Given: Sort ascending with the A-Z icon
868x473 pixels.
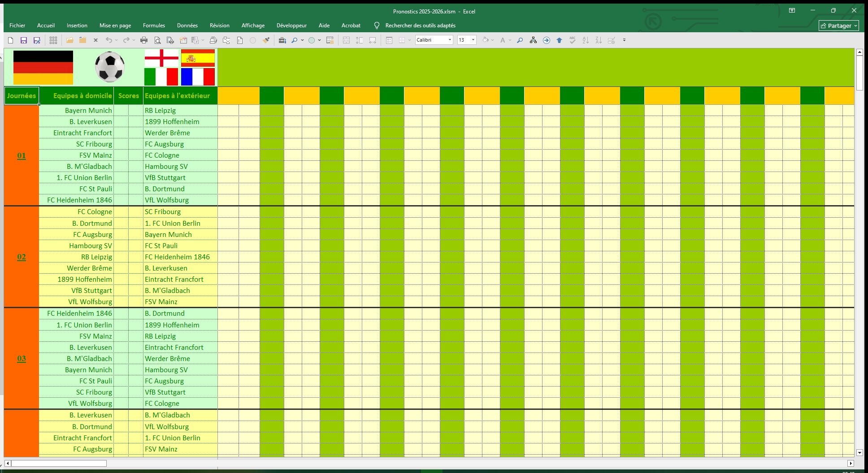Looking at the screenshot, I should [586, 40].
